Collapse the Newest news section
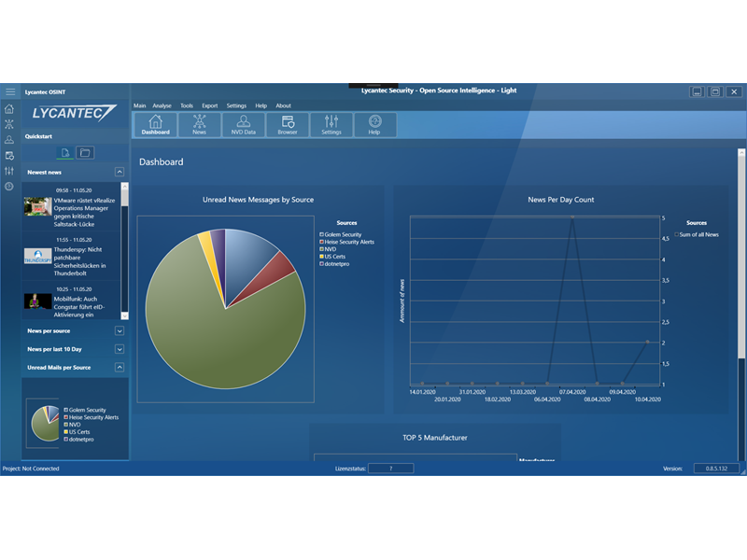 point(120,172)
